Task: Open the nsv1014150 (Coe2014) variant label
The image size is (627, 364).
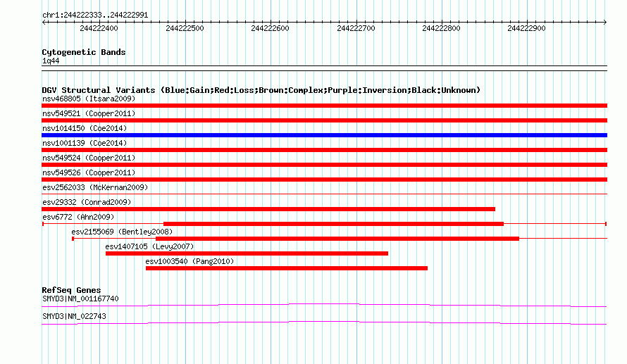Action: (85, 128)
